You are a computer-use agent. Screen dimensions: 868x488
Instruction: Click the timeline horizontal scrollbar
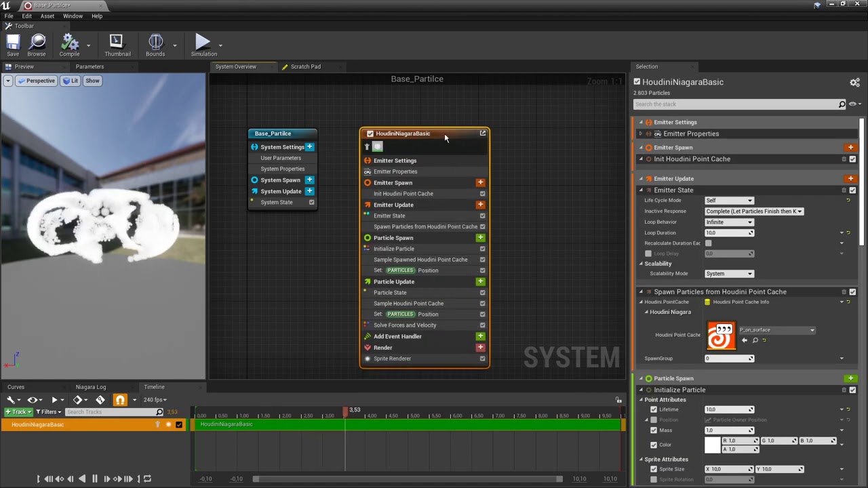[x=408, y=479]
